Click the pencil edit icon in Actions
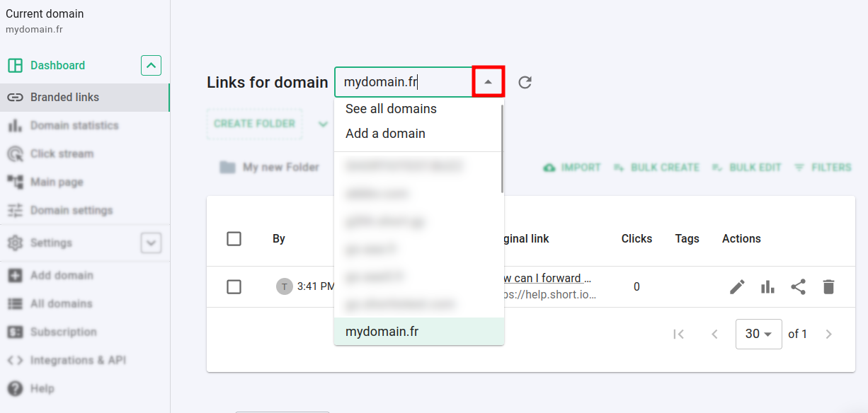Viewport: 868px width, 413px height. (x=737, y=286)
